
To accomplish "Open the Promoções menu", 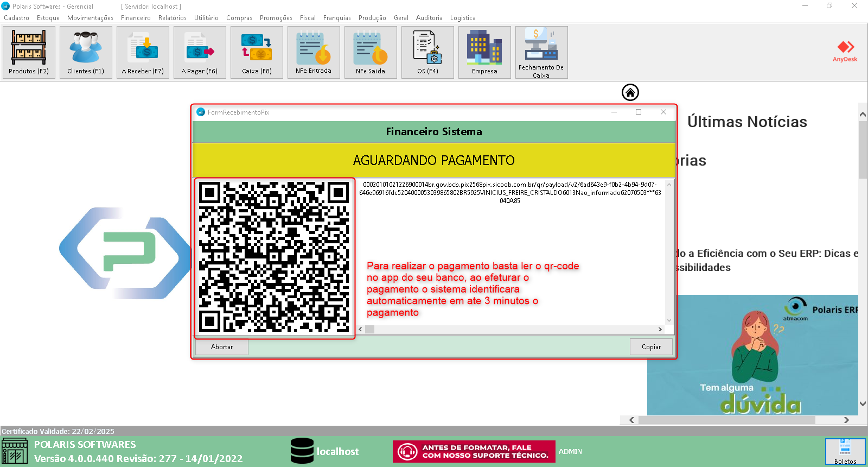I will coord(276,18).
